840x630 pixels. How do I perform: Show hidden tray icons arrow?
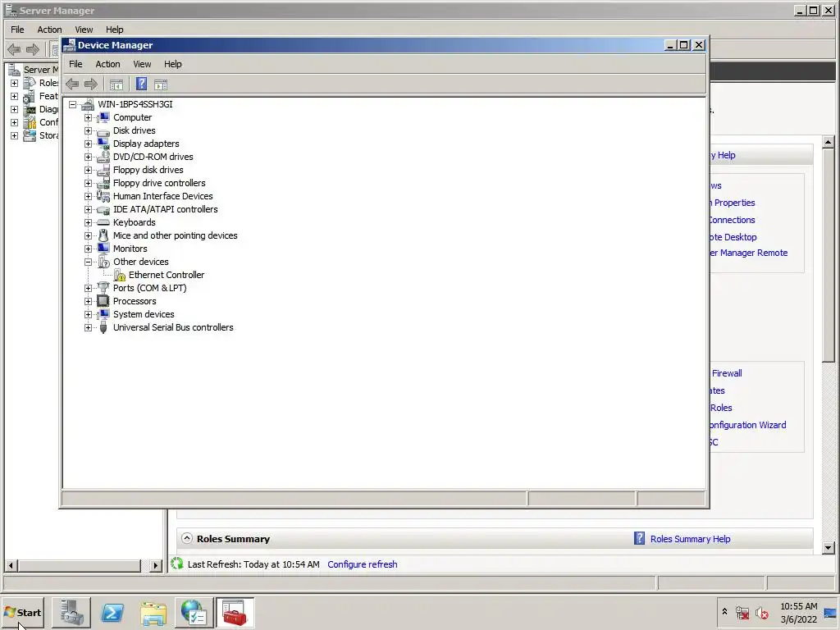pyautogui.click(x=725, y=611)
